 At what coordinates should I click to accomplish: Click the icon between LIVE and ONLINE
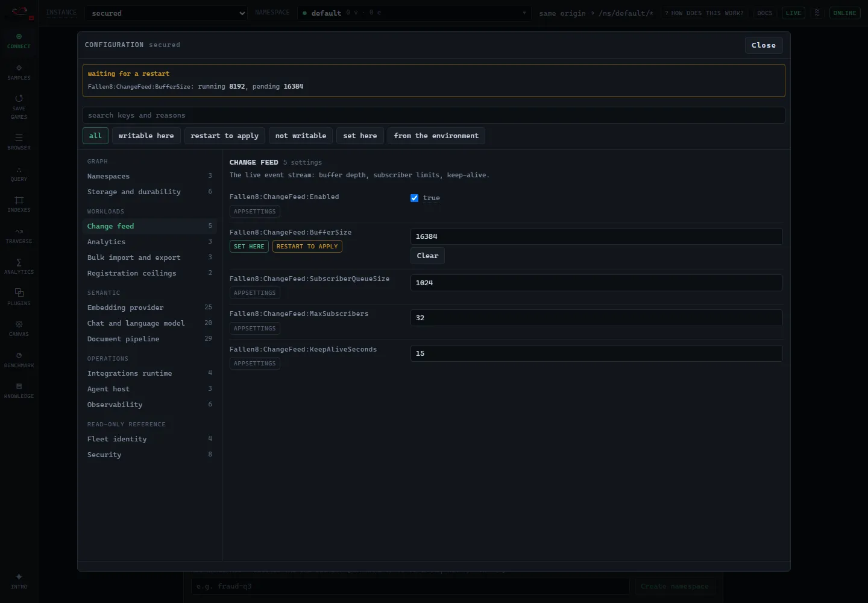pos(817,13)
